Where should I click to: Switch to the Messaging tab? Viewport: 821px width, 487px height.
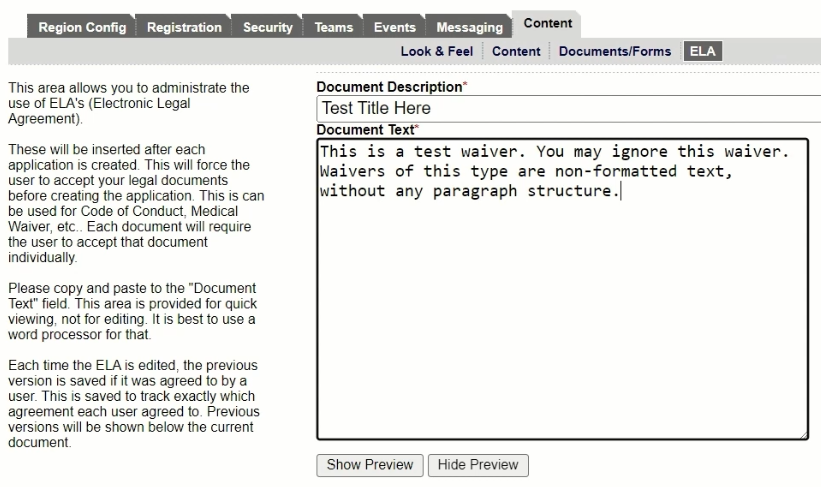469,29
